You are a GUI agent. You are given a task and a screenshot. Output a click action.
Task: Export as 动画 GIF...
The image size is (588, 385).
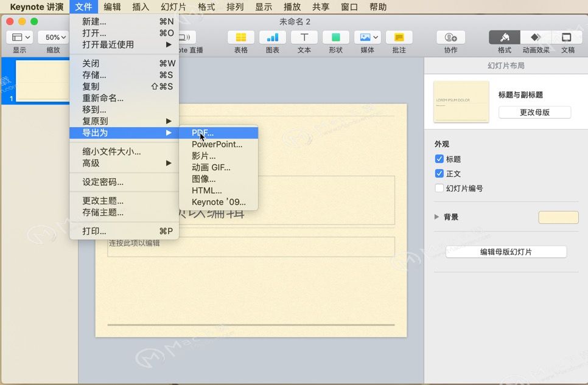pyautogui.click(x=219, y=168)
